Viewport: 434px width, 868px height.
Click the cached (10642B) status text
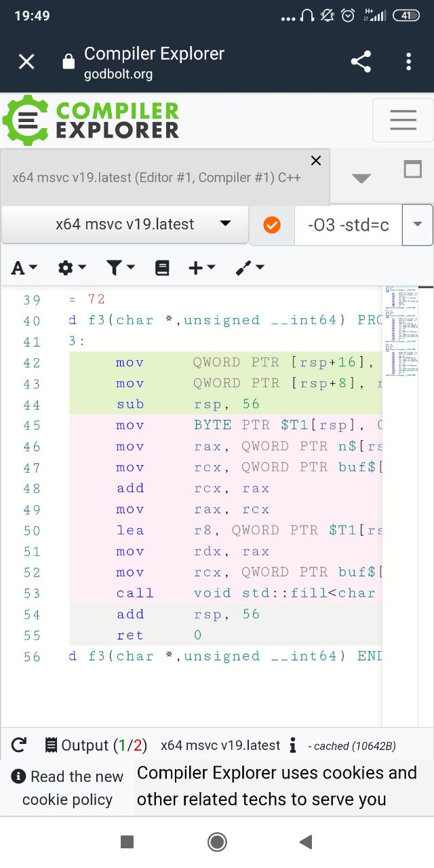(352, 746)
